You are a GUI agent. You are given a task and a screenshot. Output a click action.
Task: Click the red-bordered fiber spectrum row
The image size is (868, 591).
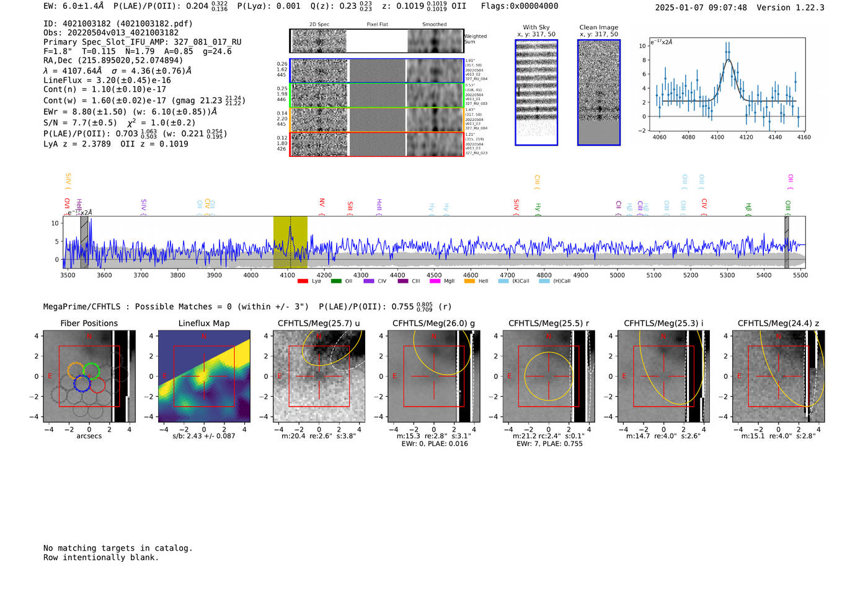pos(376,144)
